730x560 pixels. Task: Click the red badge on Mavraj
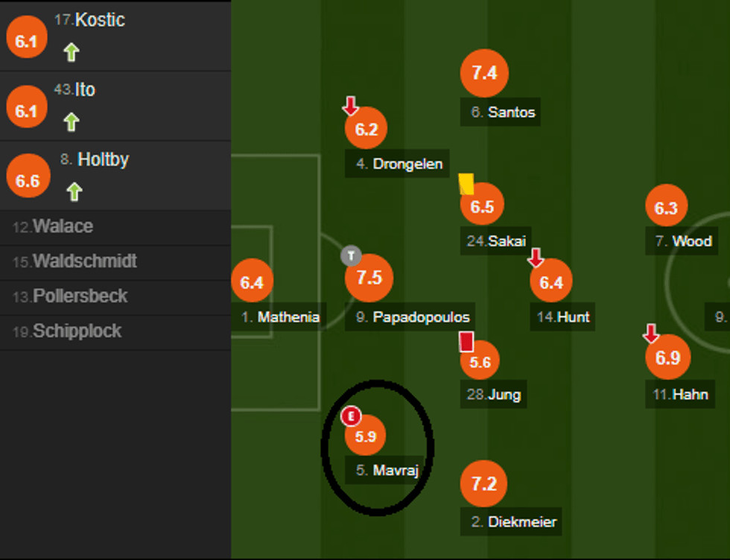point(350,416)
